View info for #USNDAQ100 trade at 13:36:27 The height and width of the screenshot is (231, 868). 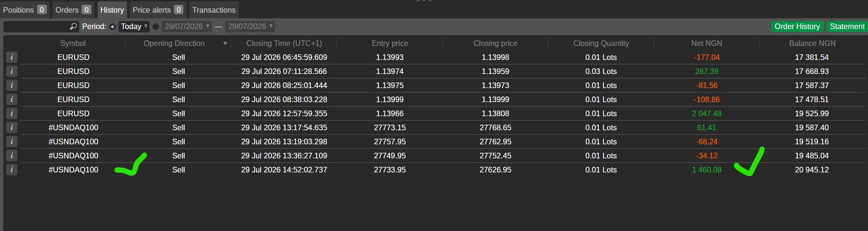click(x=12, y=156)
